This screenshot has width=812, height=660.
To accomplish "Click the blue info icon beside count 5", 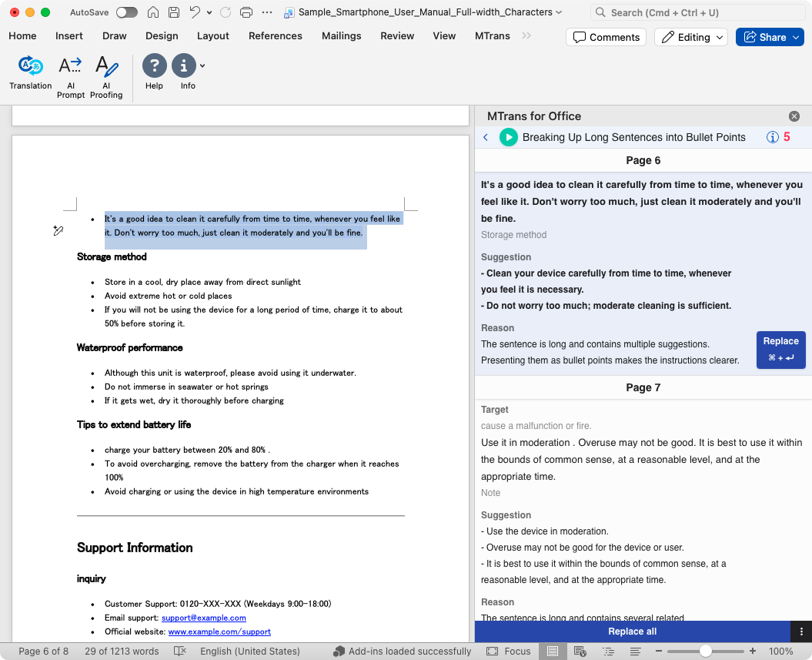I will [x=772, y=137].
